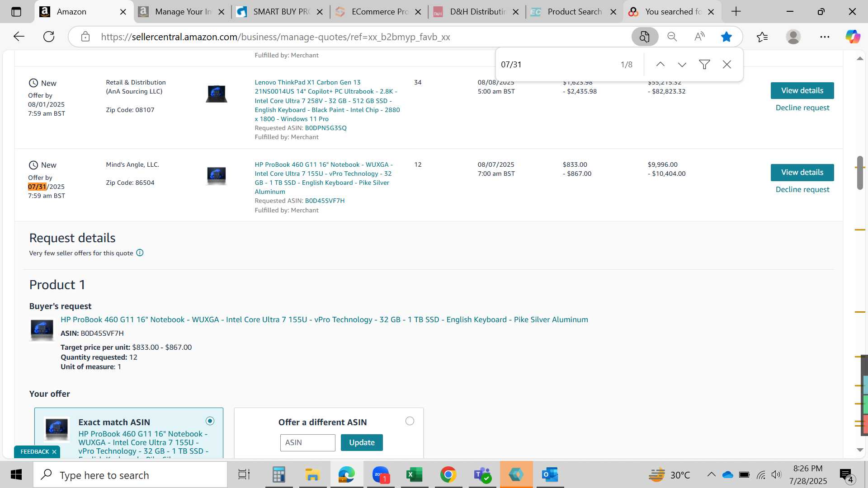The width and height of the screenshot is (868, 488).
Task: Click scrollbar down arrow
Action: 860,450
